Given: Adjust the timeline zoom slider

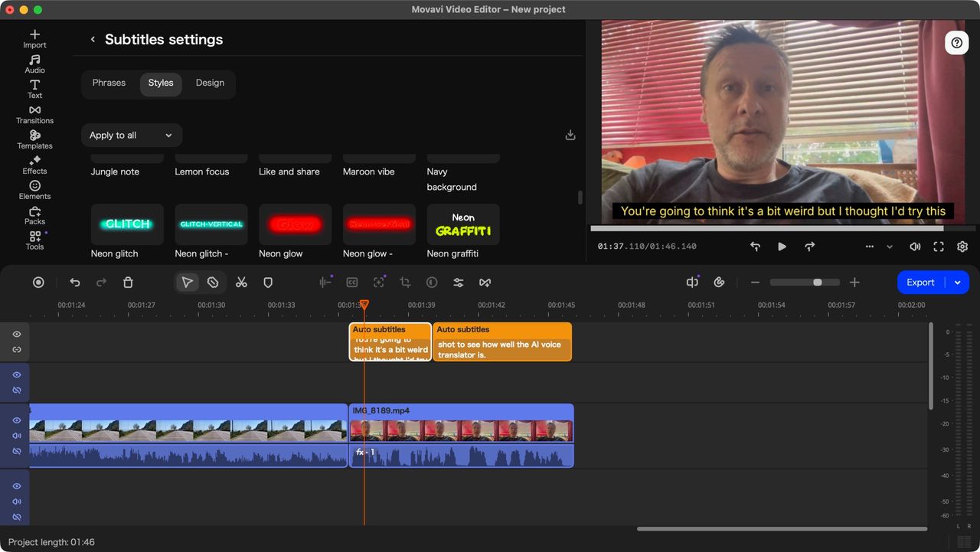Looking at the screenshot, I should 805,283.
